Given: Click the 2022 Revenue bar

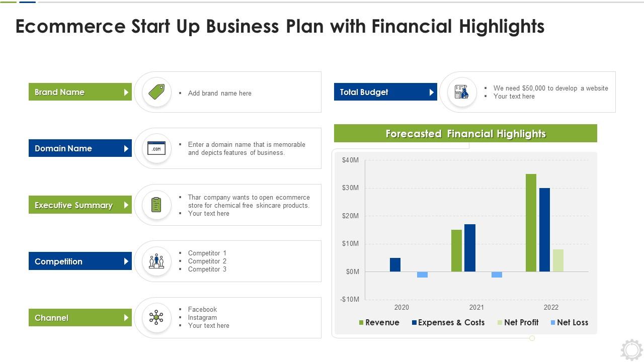Looking at the screenshot, I should click(x=531, y=223).
